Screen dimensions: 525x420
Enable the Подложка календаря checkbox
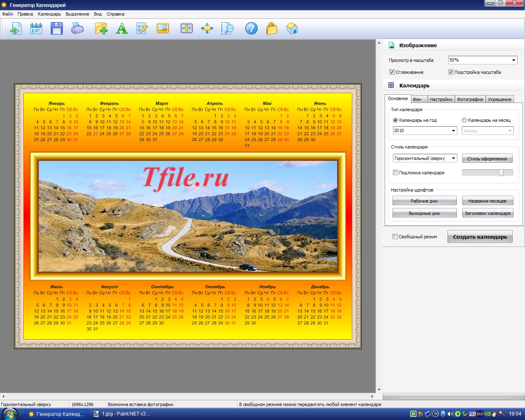(396, 173)
